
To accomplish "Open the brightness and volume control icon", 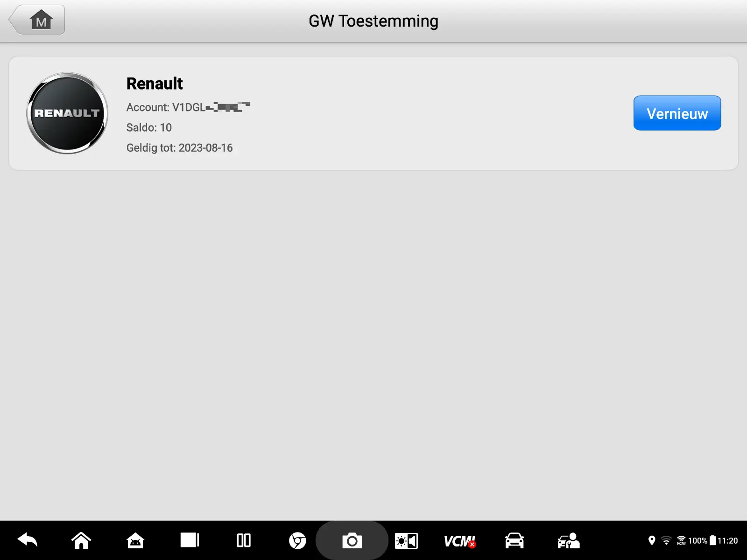I will click(x=406, y=541).
